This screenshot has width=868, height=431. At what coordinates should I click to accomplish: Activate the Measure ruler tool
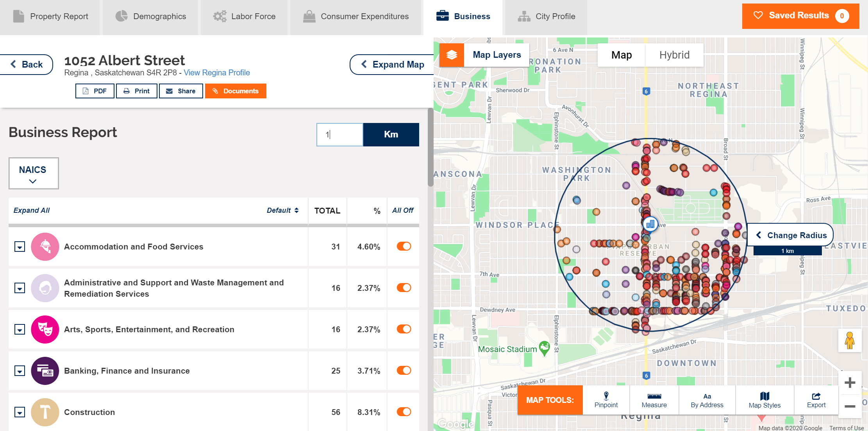(654, 400)
